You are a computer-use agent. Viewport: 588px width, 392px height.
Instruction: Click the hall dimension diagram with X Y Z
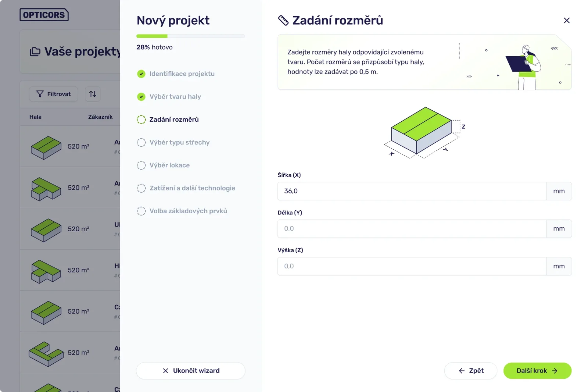point(424,133)
